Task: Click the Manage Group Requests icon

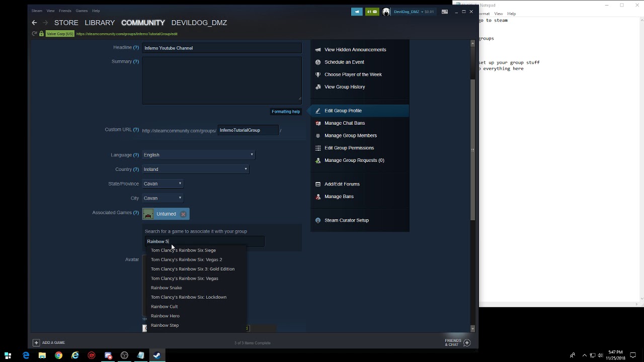Action: (317, 160)
